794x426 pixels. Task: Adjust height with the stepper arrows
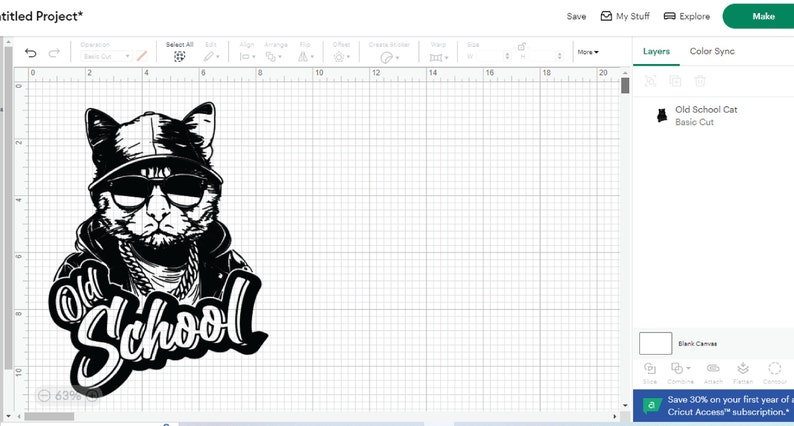tap(560, 56)
